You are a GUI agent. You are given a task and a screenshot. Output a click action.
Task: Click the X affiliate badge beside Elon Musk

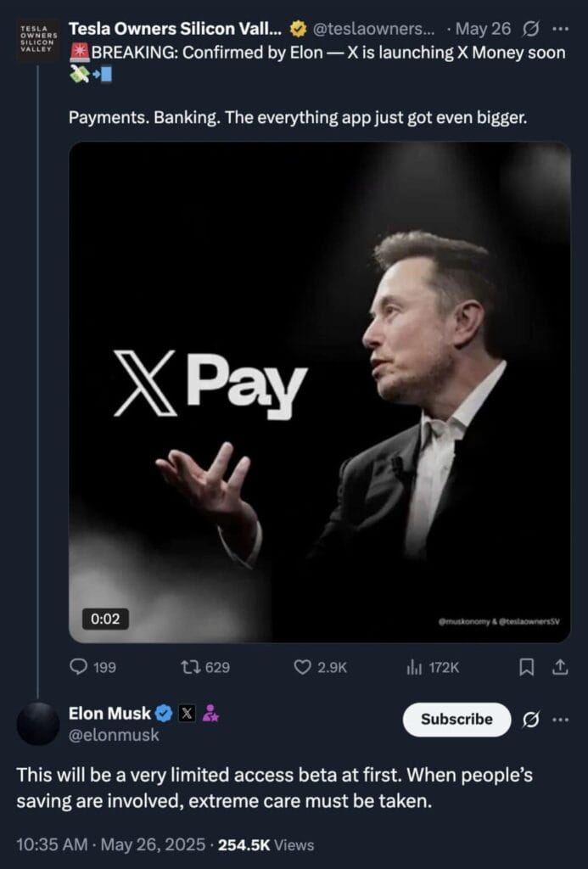188,714
